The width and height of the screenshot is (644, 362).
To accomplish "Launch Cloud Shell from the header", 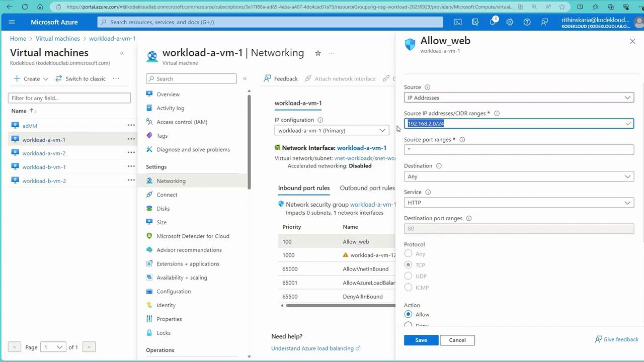I will [458, 22].
